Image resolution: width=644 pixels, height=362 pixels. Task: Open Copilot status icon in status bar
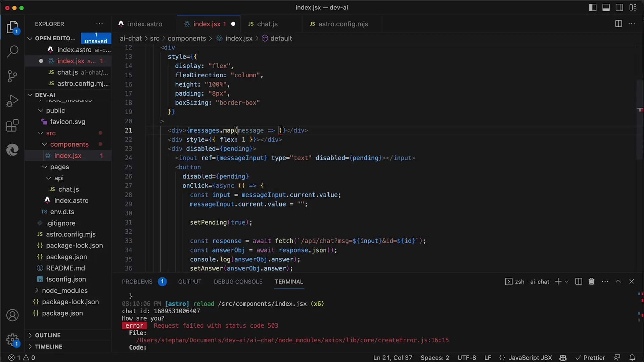click(563, 358)
